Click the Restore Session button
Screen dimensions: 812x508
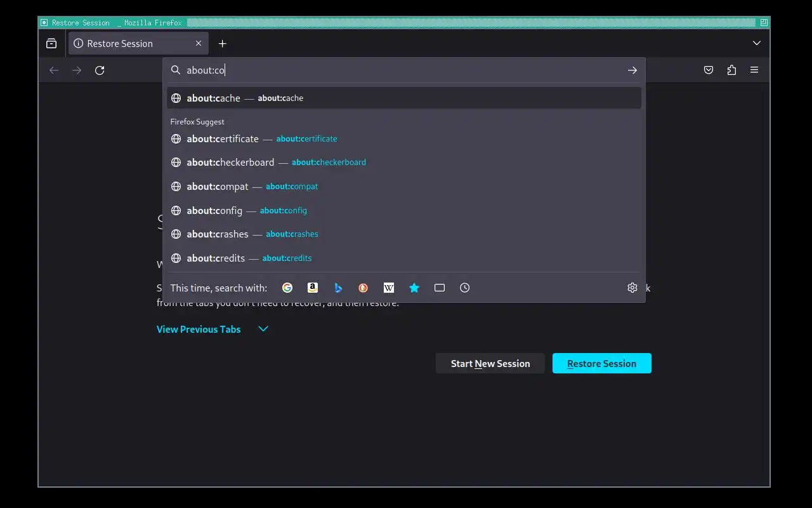coord(602,363)
